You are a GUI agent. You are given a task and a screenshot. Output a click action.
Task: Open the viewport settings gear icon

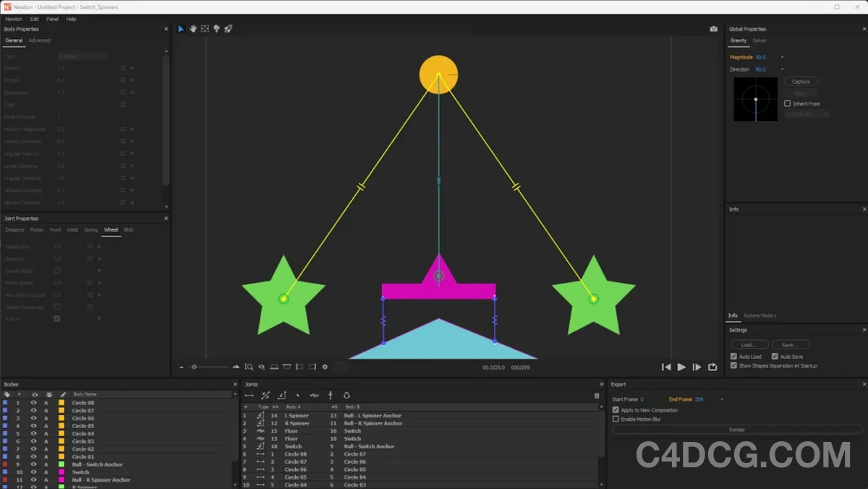click(325, 367)
